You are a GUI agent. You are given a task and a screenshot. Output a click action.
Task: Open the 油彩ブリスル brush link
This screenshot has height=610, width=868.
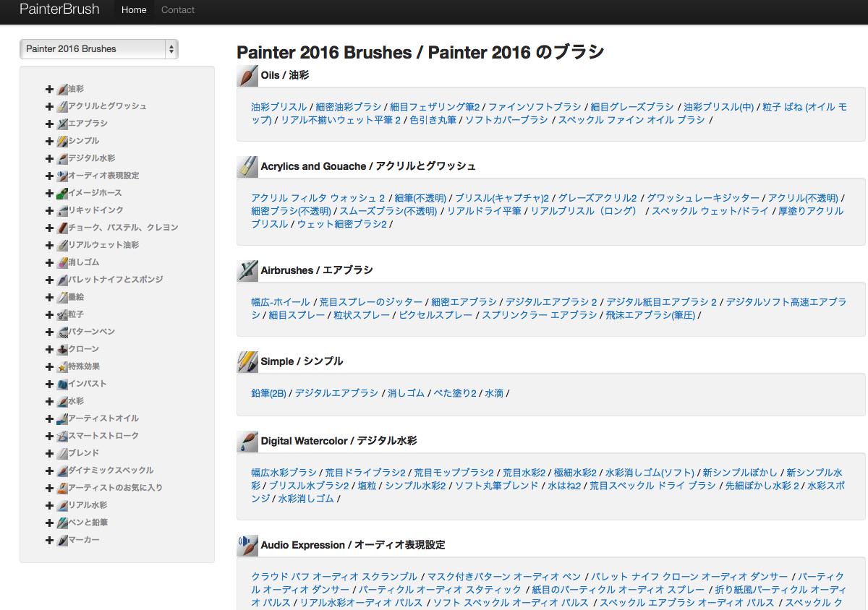click(279, 107)
